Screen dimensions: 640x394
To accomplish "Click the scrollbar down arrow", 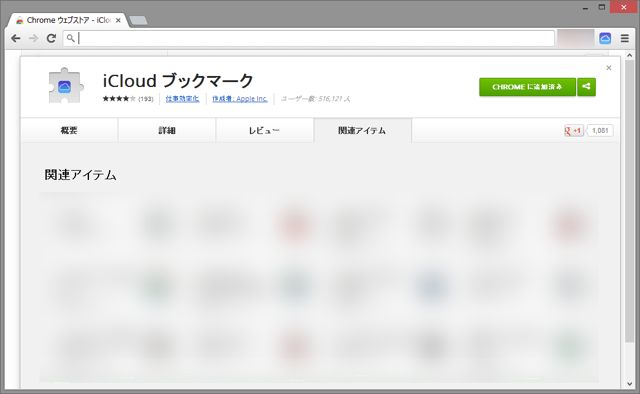I will tap(630, 384).
